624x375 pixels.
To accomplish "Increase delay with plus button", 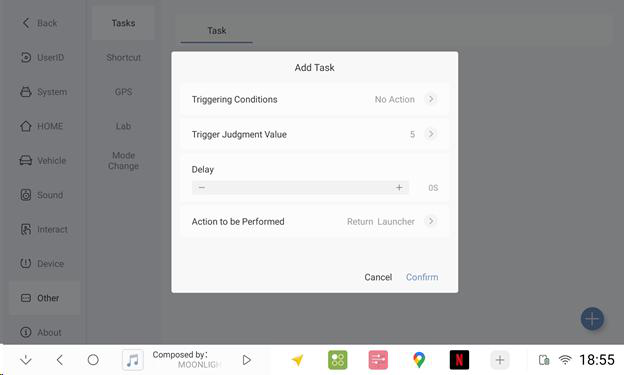I will [399, 188].
